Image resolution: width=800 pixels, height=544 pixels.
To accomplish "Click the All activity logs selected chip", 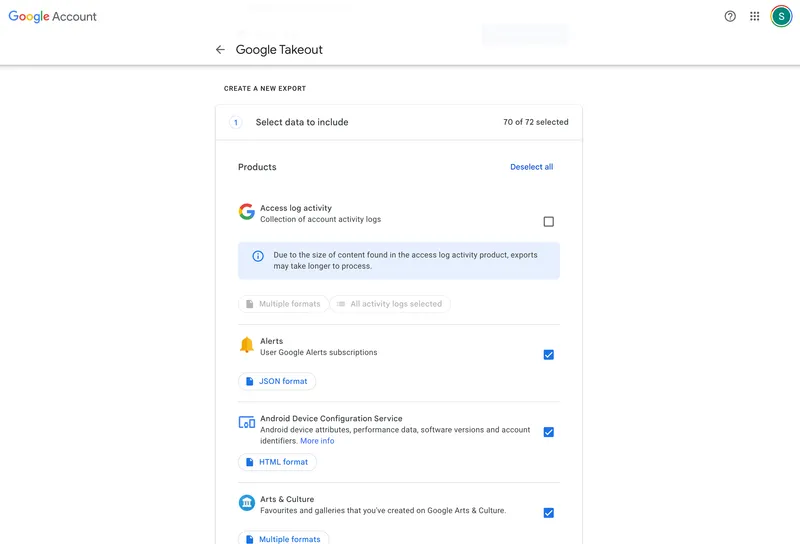I will pyautogui.click(x=390, y=304).
